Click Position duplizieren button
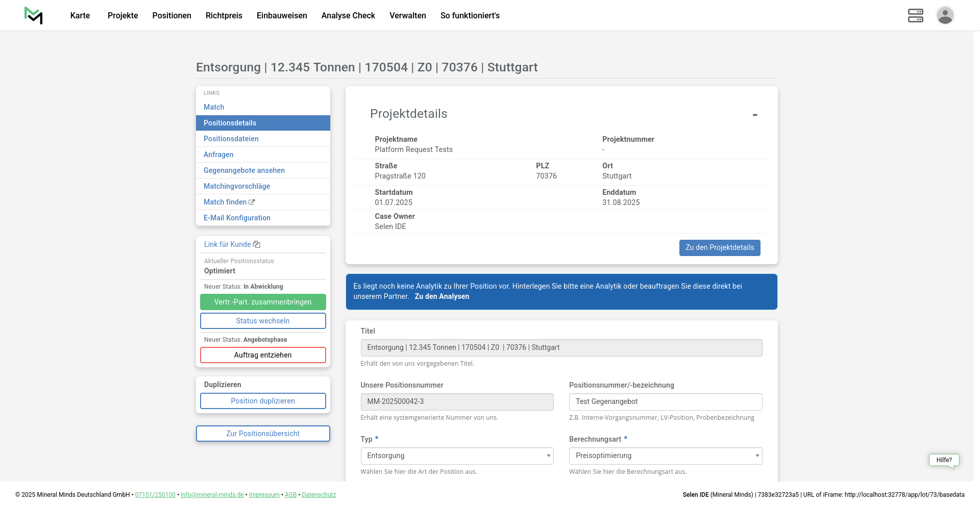This screenshot has width=980, height=507. click(x=263, y=401)
